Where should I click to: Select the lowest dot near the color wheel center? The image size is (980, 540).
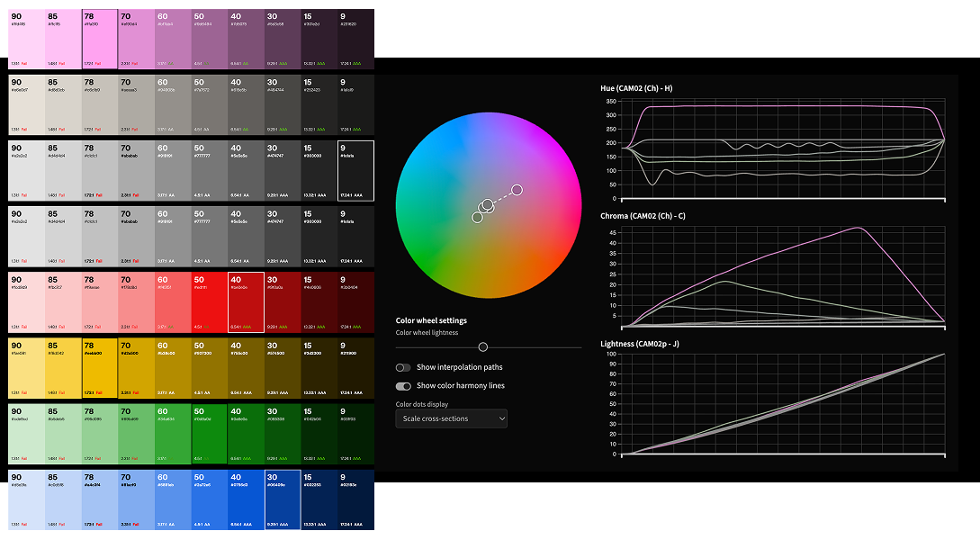[478, 218]
